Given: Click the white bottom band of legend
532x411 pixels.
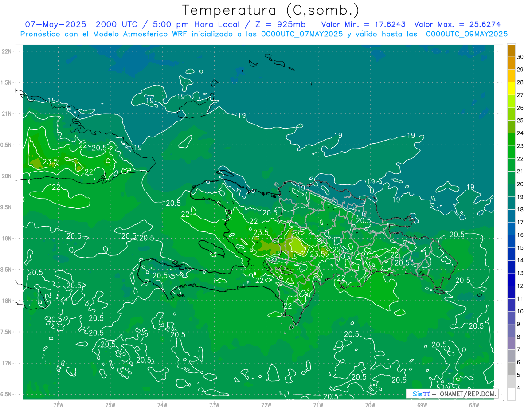Looking at the screenshot, I should [511, 394].
